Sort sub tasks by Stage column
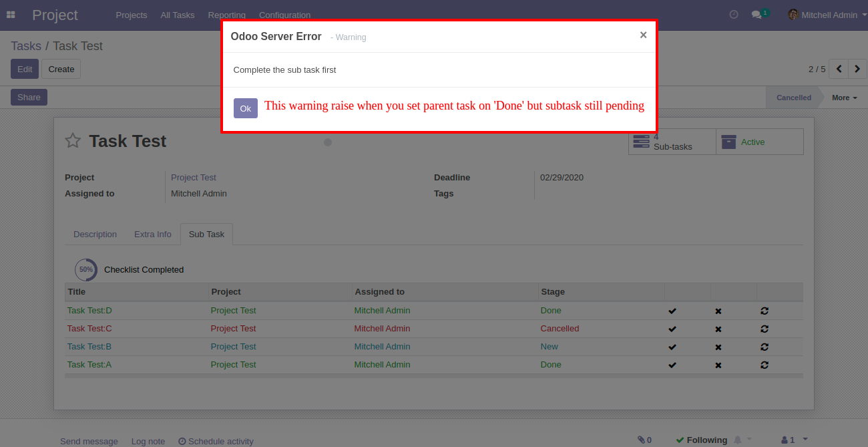Image resolution: width=868 pixels, height=447 pixels. [x=601, y=292]
